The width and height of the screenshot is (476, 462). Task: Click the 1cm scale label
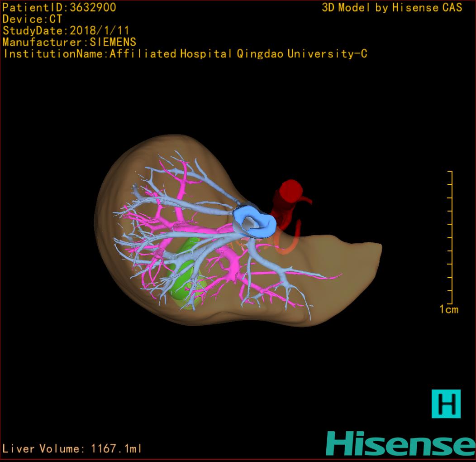tap(449, 309)
